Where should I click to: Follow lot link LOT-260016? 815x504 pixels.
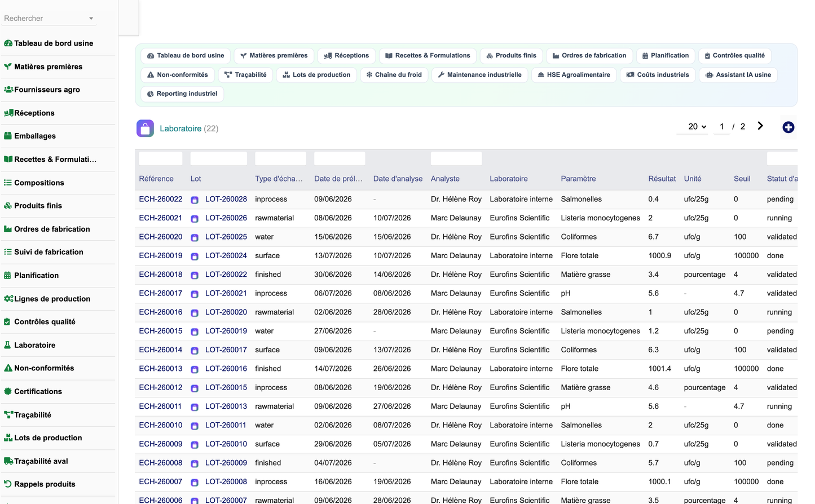pyautogui.click(x=226, y=368)
